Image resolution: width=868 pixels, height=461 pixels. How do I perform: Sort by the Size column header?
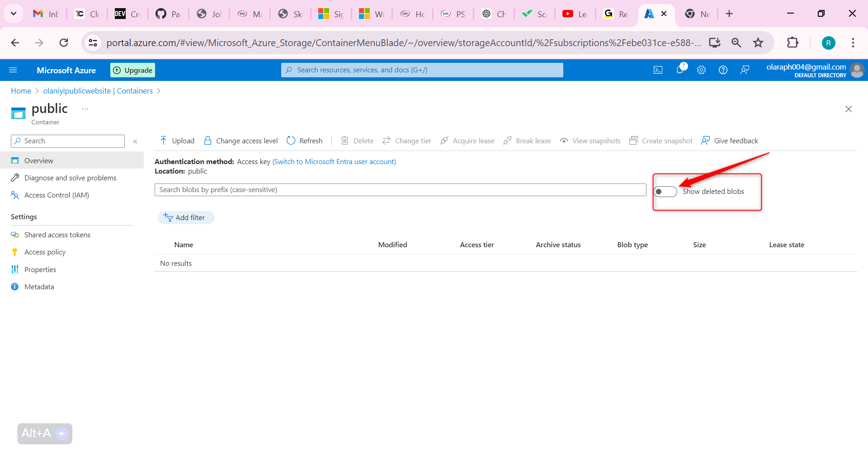click(x=699, y=245)
